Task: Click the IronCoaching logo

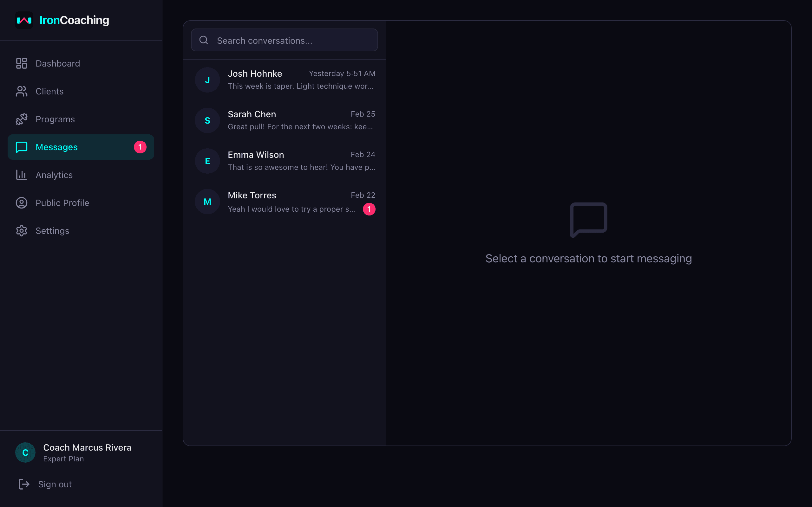Action: point(62,20)
